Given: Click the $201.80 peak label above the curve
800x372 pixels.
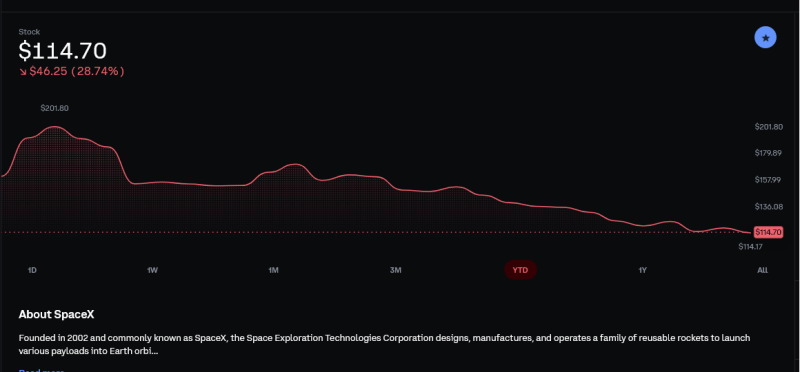Looking at the screenshot, I should point(55,108).
